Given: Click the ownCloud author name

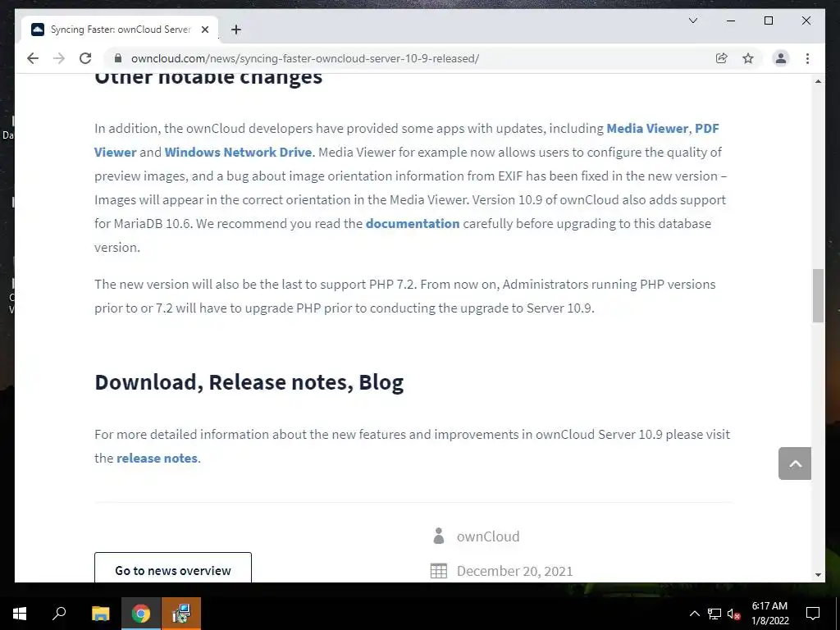Looking at the screenshot, I should tap(488, 536).
